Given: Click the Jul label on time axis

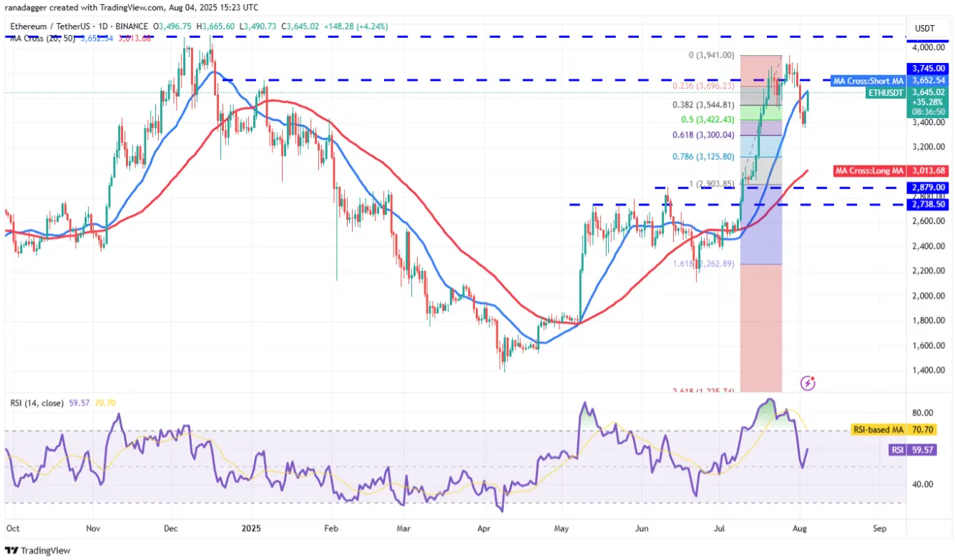Looking at the screenshot, I should coord(720,529).
